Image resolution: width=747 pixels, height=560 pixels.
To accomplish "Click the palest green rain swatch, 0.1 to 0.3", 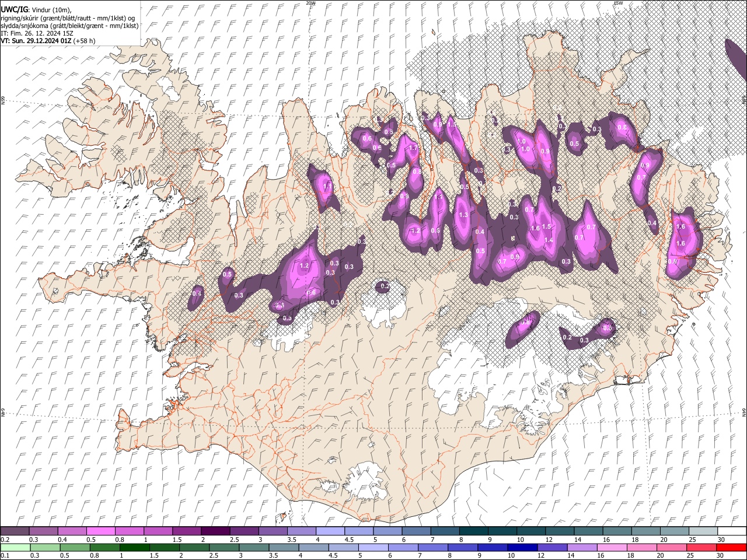I will click(x=15, y=548).
